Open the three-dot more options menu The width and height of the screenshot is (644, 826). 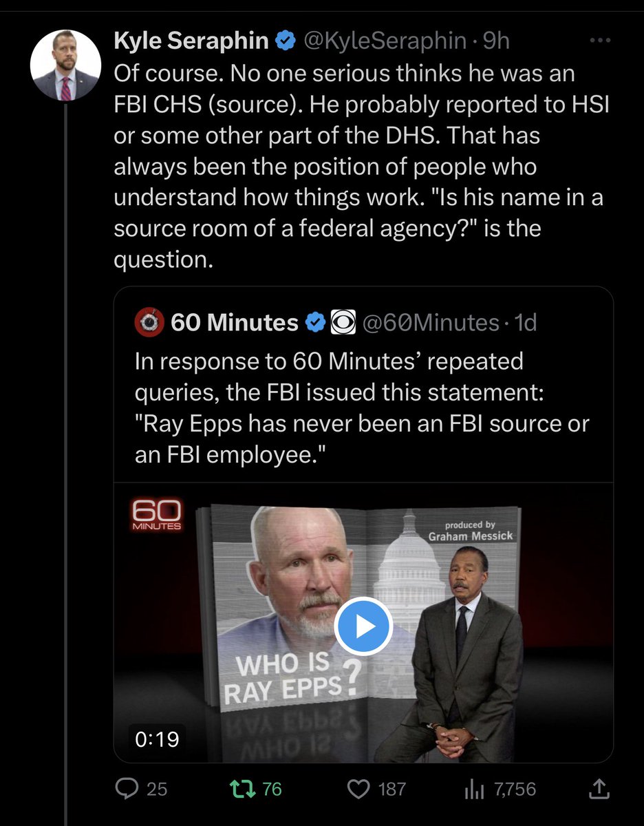(x=601, y=41)
